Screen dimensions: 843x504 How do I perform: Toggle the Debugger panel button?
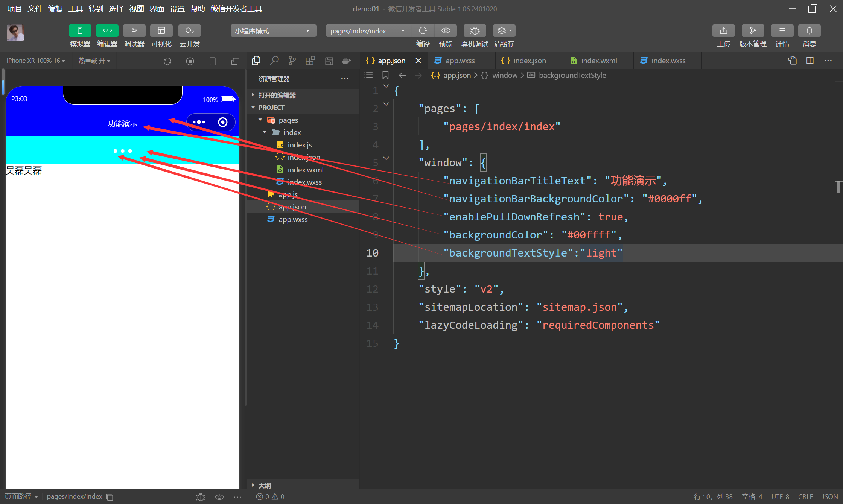click(x=134, y=31)
